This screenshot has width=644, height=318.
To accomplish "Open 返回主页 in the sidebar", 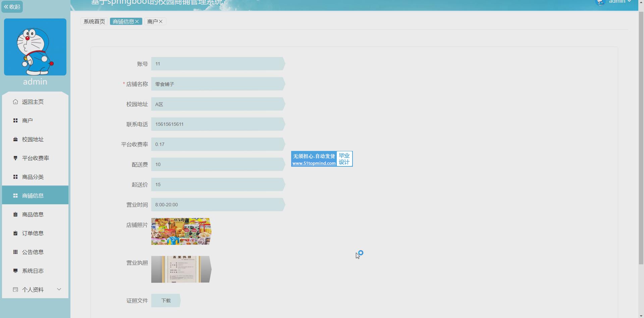I will pyautogui.click(x=35, y=102).
